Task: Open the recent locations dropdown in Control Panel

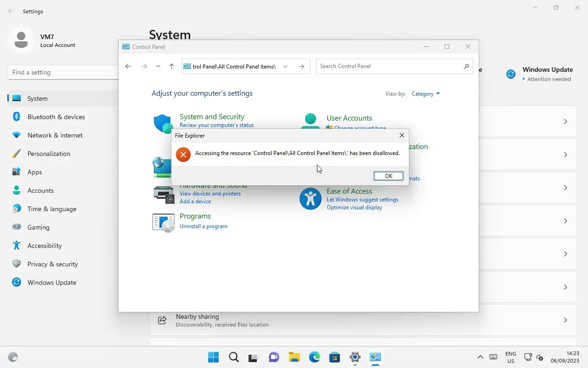Action: [158, 66]
